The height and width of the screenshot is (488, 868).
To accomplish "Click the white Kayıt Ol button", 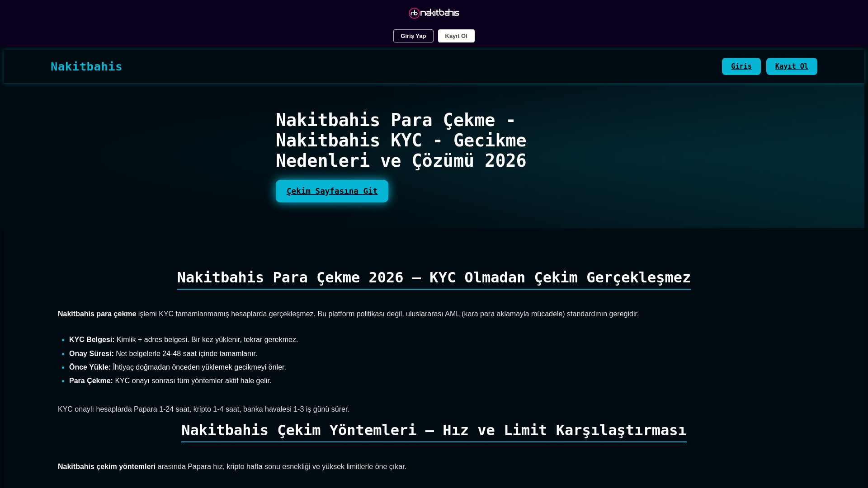I will [x=456, y=36].
